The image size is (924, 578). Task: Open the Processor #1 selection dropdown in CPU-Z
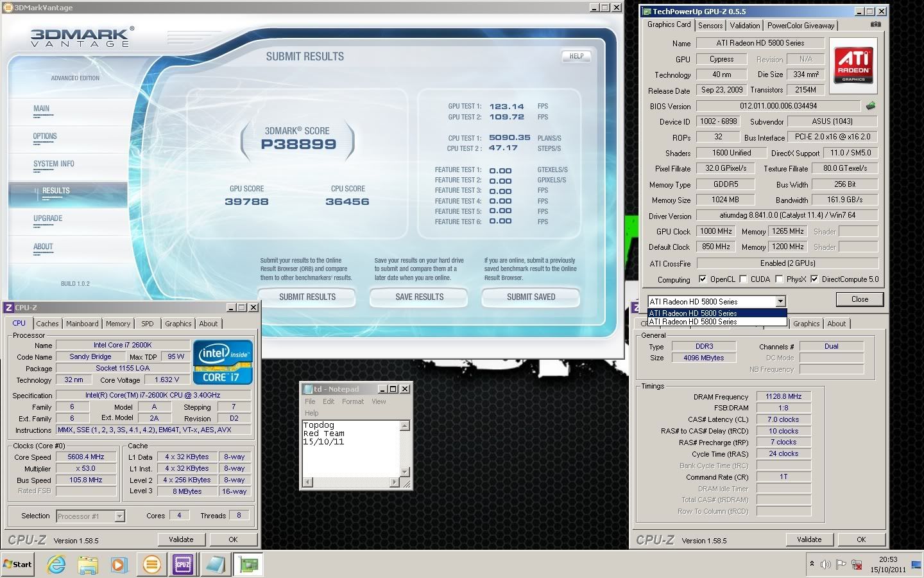pos(119,516)
